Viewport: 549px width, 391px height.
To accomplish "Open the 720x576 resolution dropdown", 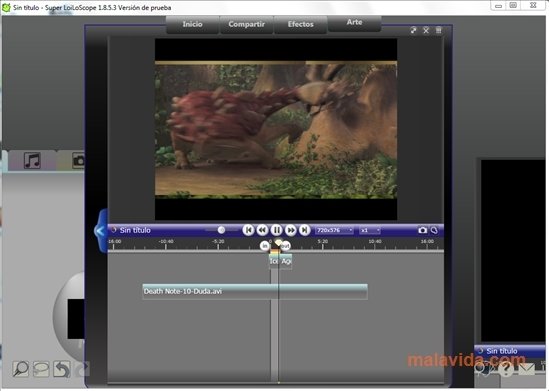I will click(334, 230).
